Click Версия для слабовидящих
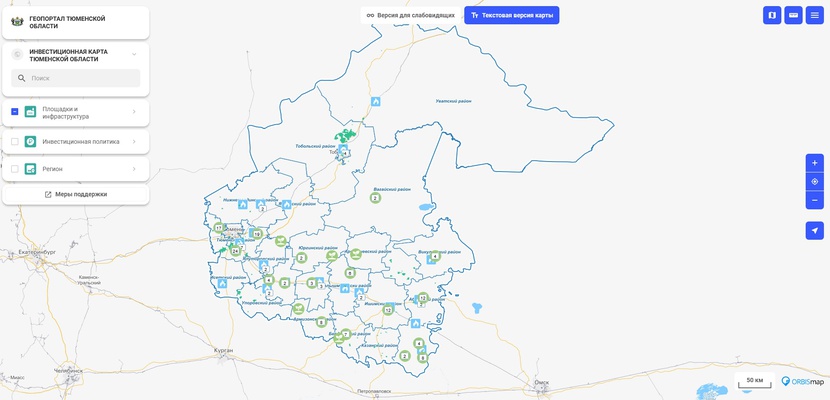 point(410,15)
